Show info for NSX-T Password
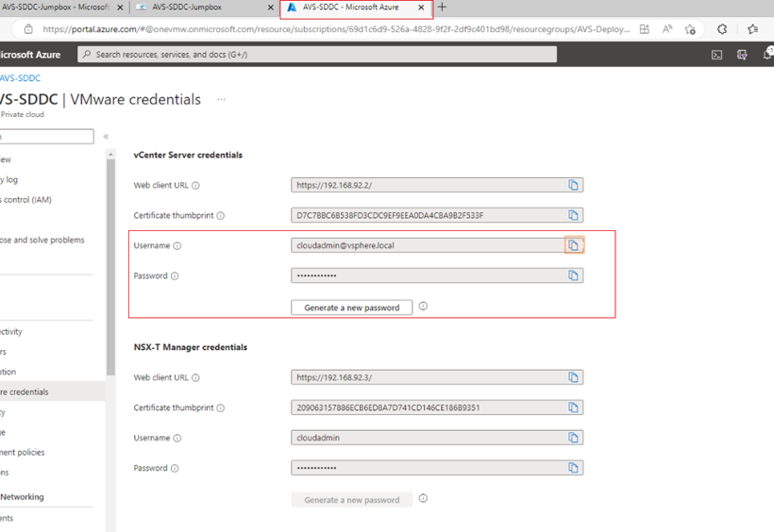Screen dimensions: 774x532 tap(175, 469)
